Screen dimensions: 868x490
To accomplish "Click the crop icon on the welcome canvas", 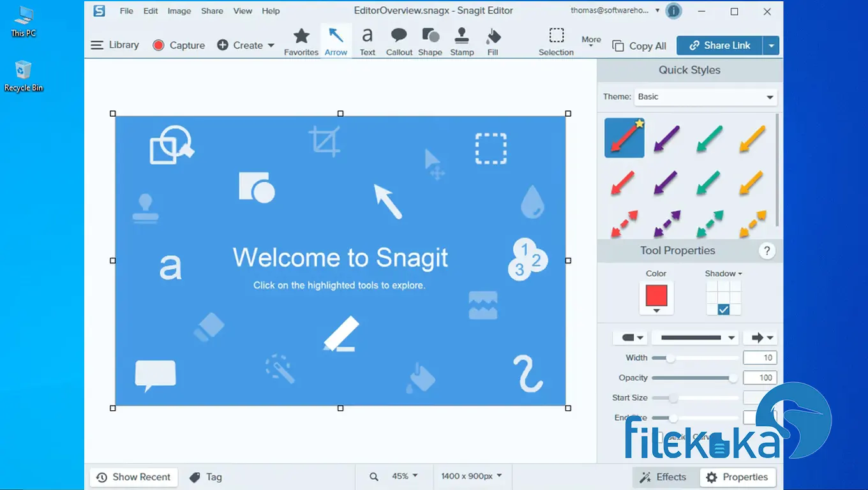I will click(x=324, y=140).
